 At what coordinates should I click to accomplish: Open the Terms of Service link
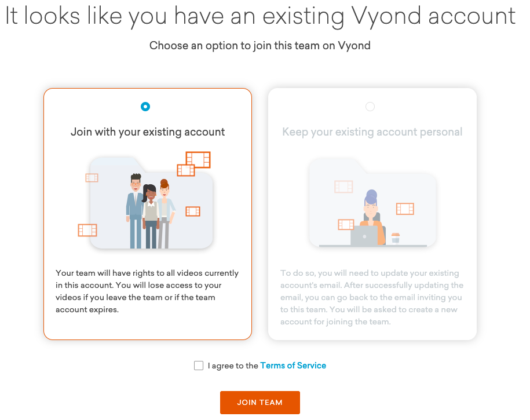point(293,366)
